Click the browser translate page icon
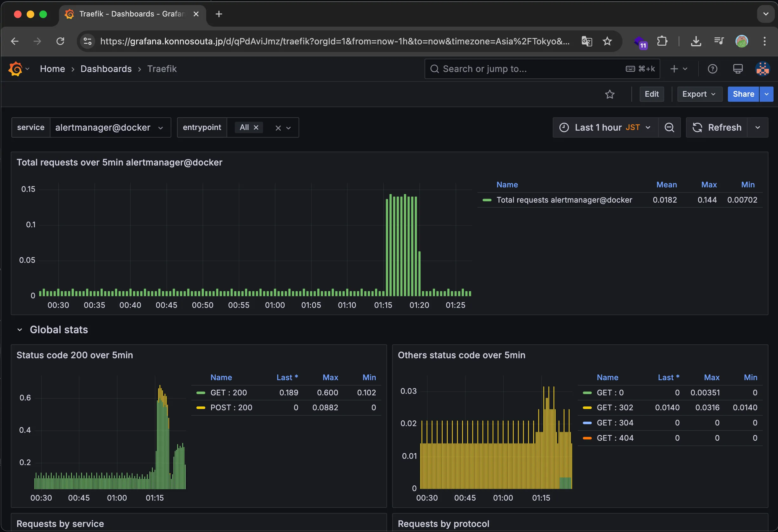778x532 pixels. (x=586, y=42)
